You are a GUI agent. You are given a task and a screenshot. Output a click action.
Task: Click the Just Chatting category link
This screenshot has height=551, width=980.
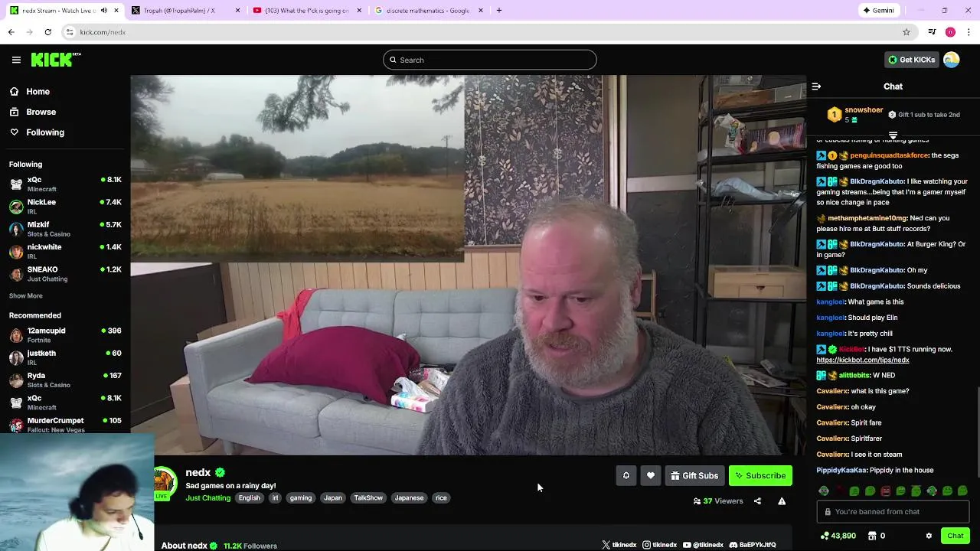click(207, 498)
